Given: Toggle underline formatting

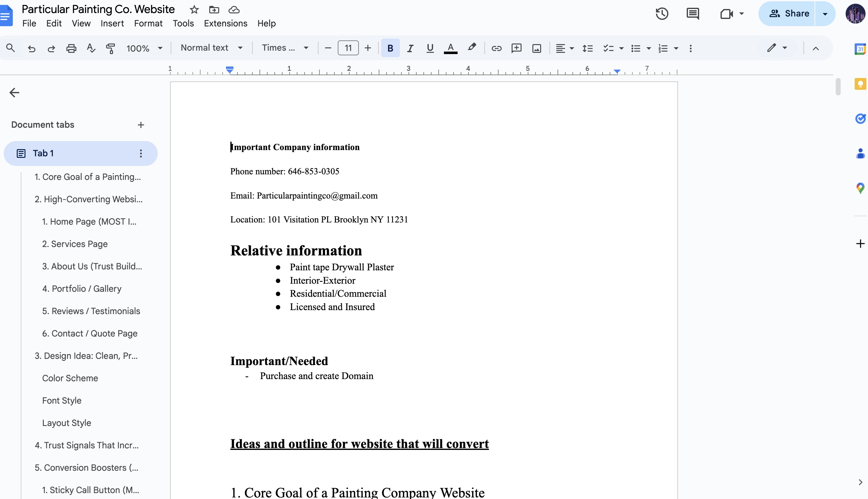Looking at the screenshot, I should [430, 48].
